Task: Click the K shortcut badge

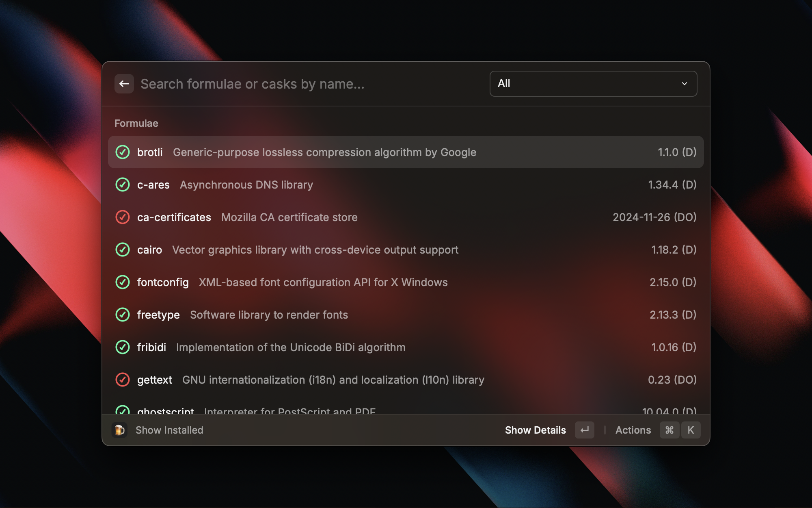Action: [x=691, y=430]
